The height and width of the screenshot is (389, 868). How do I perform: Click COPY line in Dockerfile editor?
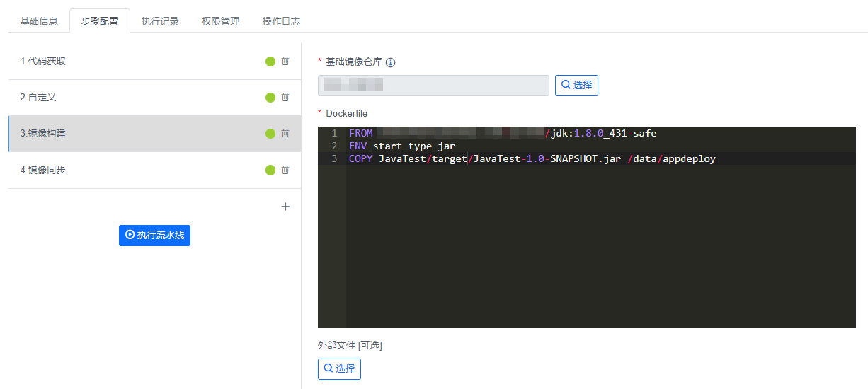pyautogui.click(x=601, y=158)
